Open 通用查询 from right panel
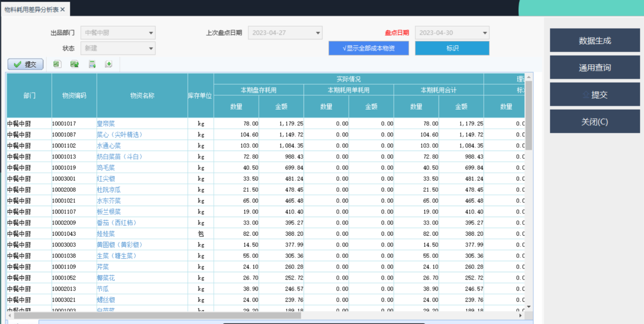The width and height of the screenshot is (644, 324). click(x=594, y=67)
